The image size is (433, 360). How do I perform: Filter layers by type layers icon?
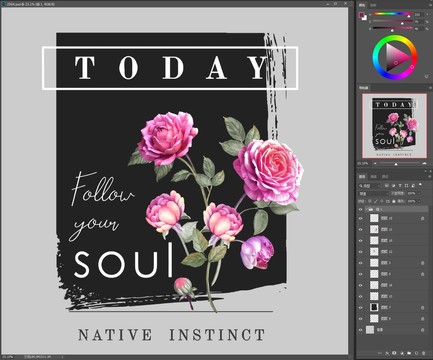click(400, 185)
